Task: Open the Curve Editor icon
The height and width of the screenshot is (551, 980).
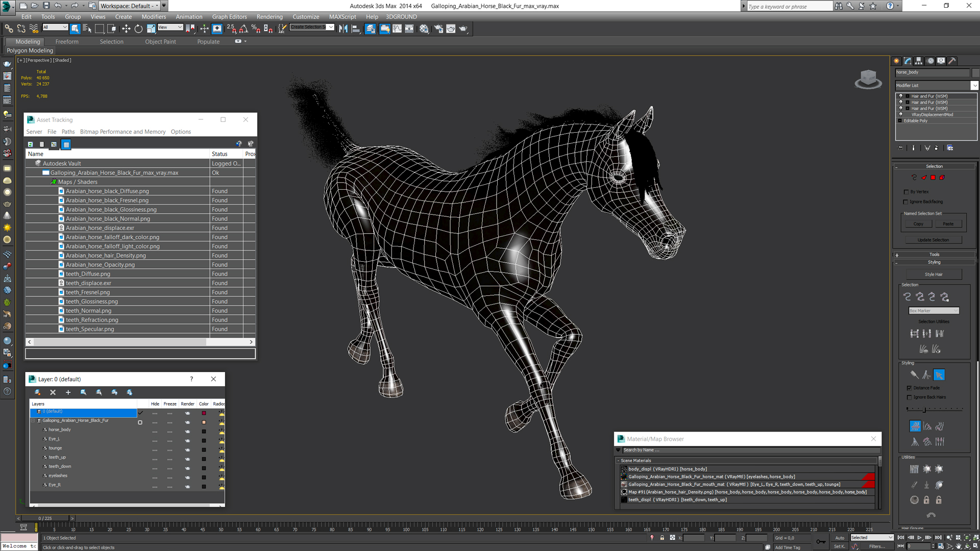Action: pos(397,29)
